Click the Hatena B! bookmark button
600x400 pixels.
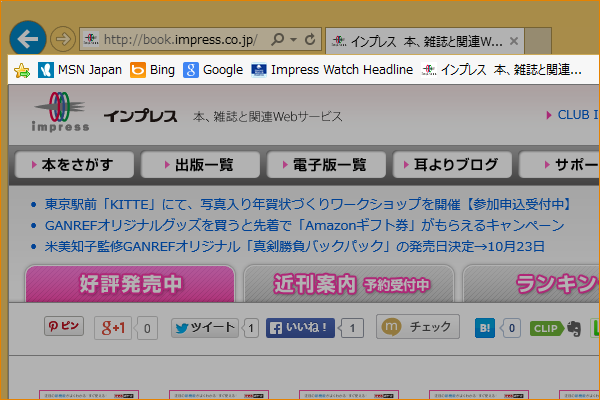click(484, 328)
